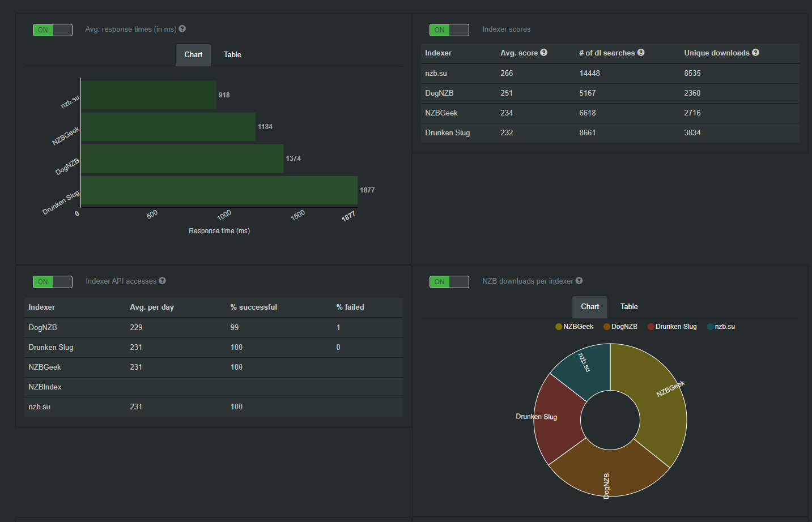The image size is (812, 522).
Task: Select Chart tab in NZB downloads panel
Action: tap(590, 307)
